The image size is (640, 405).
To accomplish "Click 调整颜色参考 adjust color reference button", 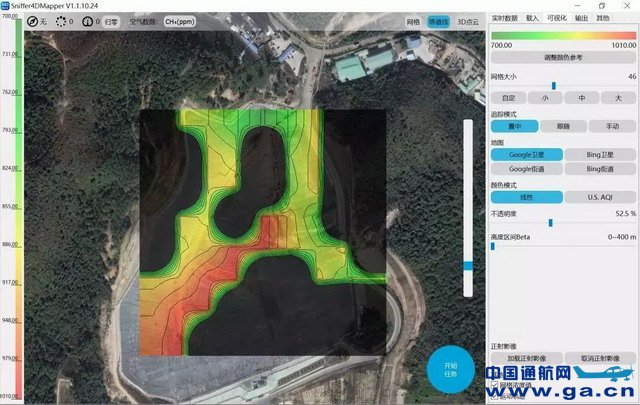I will coord(563,59).
